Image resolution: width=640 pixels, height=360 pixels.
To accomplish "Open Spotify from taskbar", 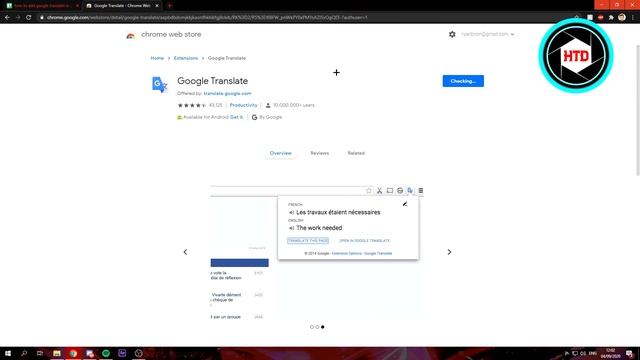I will pyautogui.click(x=106, y=353).
